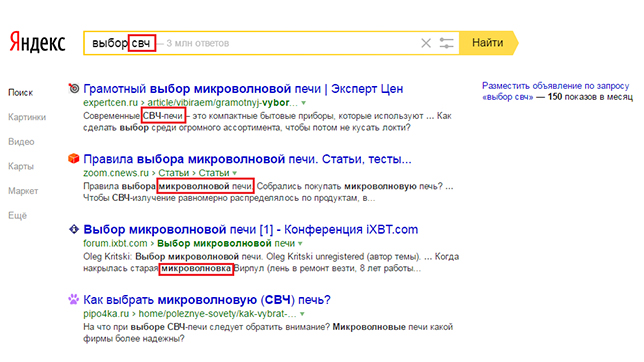Open the expertcen.ru domain link
This screenshot has width=644, height=362.
(110, 102)
